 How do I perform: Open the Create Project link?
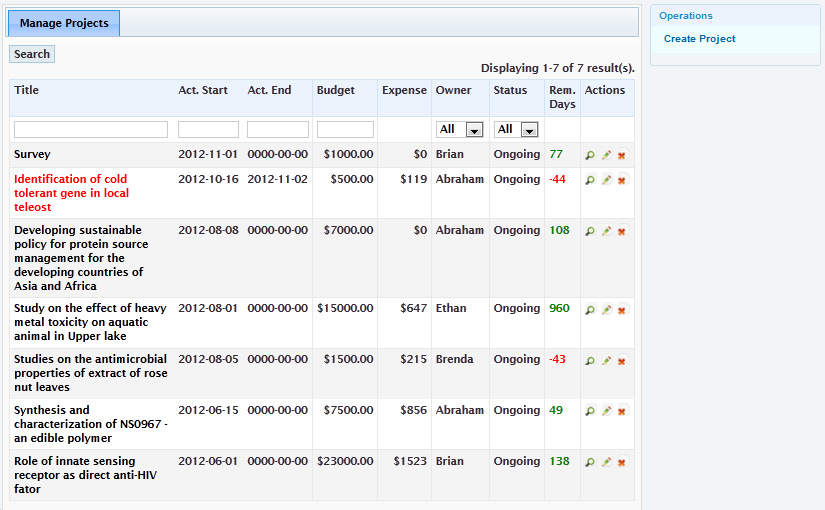click(699, 39)
